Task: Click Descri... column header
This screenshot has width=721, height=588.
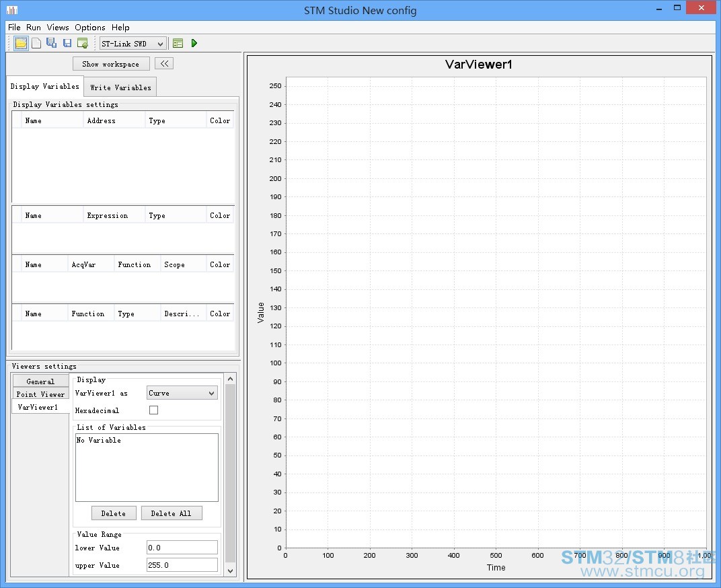Action: 183,314
